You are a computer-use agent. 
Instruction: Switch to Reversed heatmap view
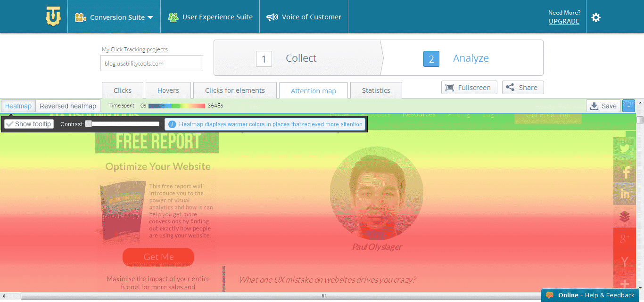pos(67,106)
